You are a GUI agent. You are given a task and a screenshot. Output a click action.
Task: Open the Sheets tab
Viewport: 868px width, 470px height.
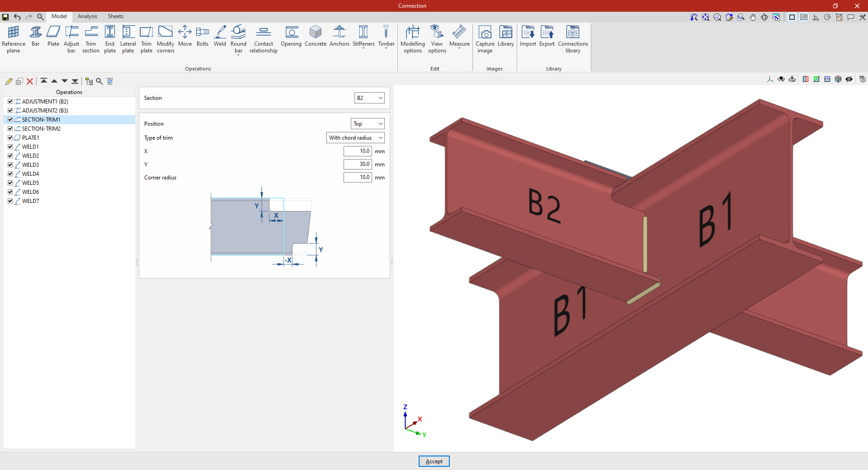pos(115,16)
